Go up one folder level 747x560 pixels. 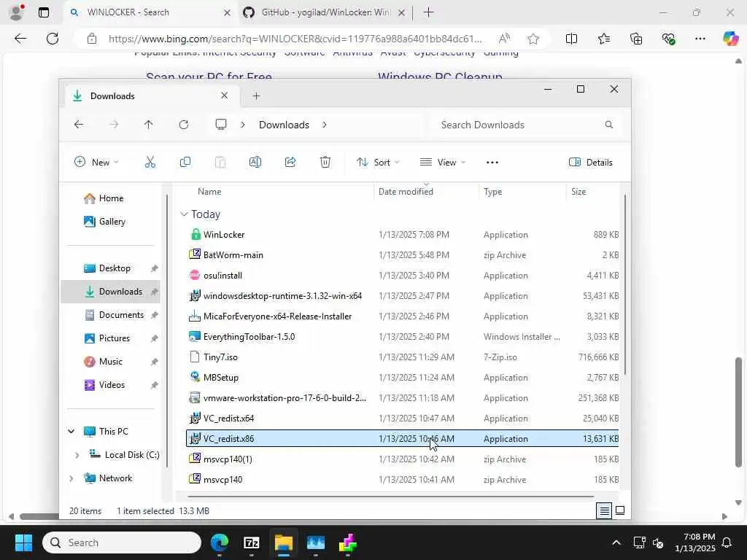click(149, 125)
